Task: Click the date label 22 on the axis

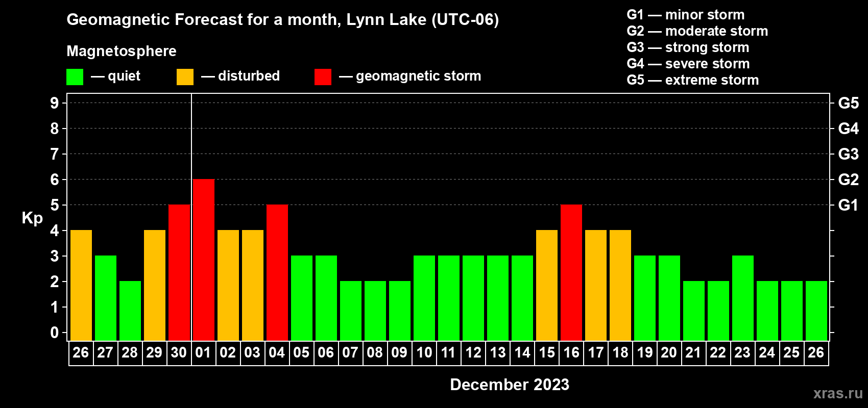Action: pyautogui.click(x=718, y=352)
